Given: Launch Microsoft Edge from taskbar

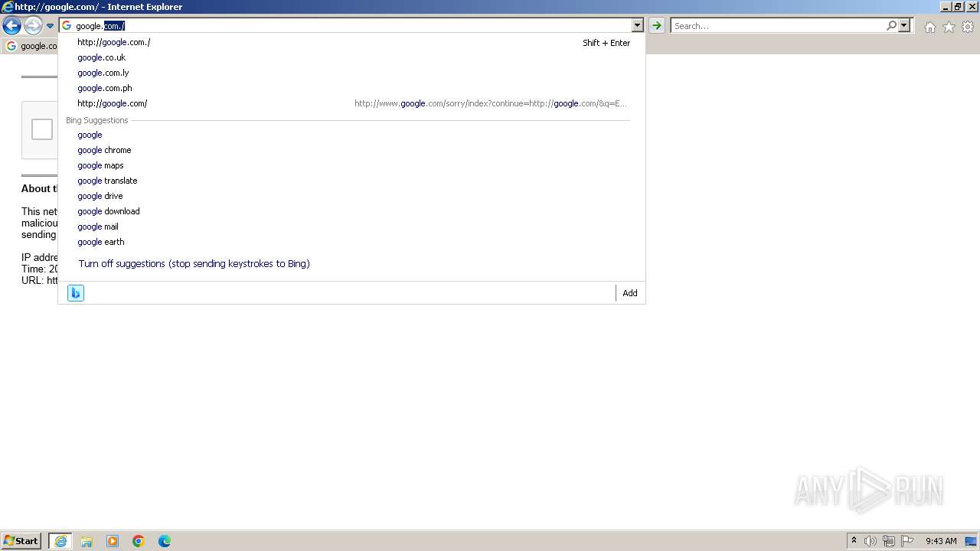Looking at the screenshot, I should tap(165, 541).
